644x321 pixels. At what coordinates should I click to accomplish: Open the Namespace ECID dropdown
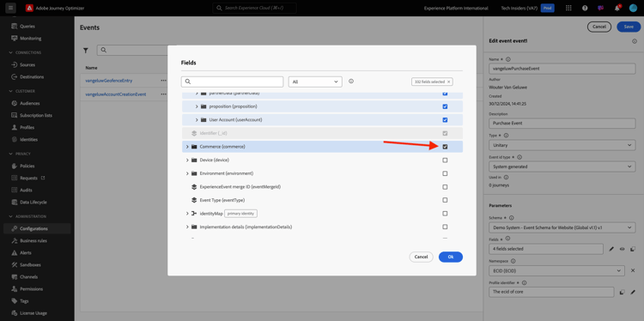[556, 270]
